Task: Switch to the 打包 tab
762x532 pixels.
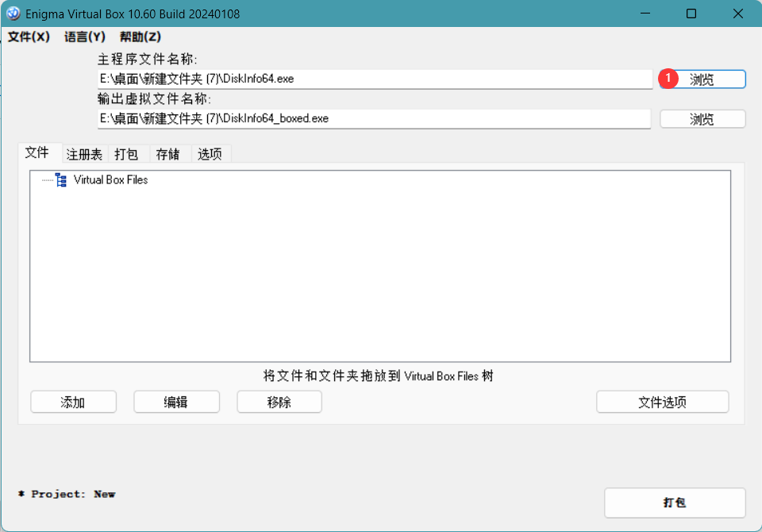Action: click(x=127, y=154)
